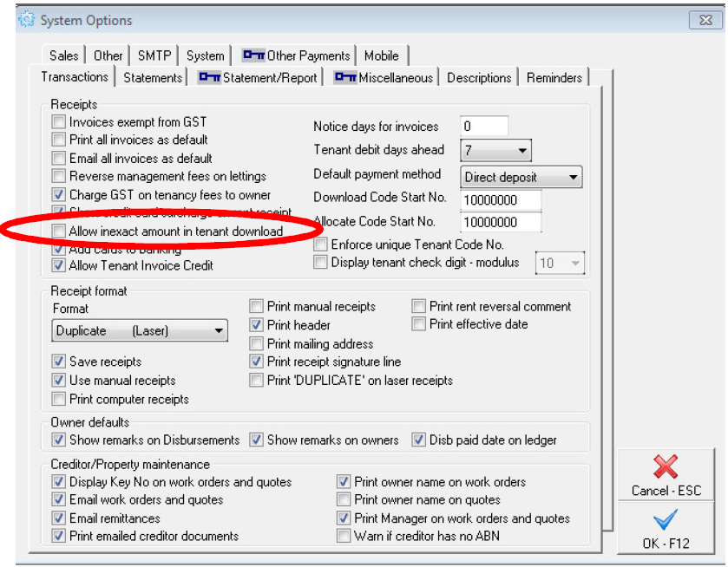Untick Display Key No on work orders
Image resolution: width=728 pixels, height=567 pixels.
(58, 482)
